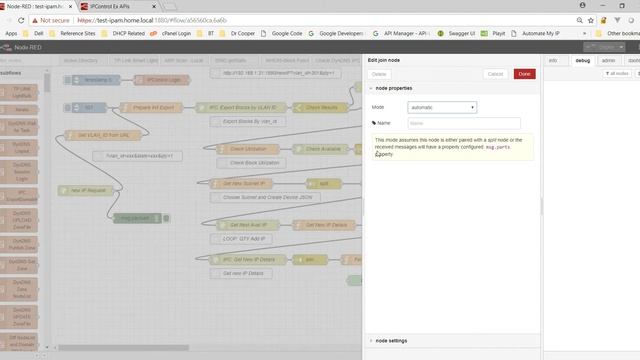Select the Get New Subnet IP node

point(242,184)
